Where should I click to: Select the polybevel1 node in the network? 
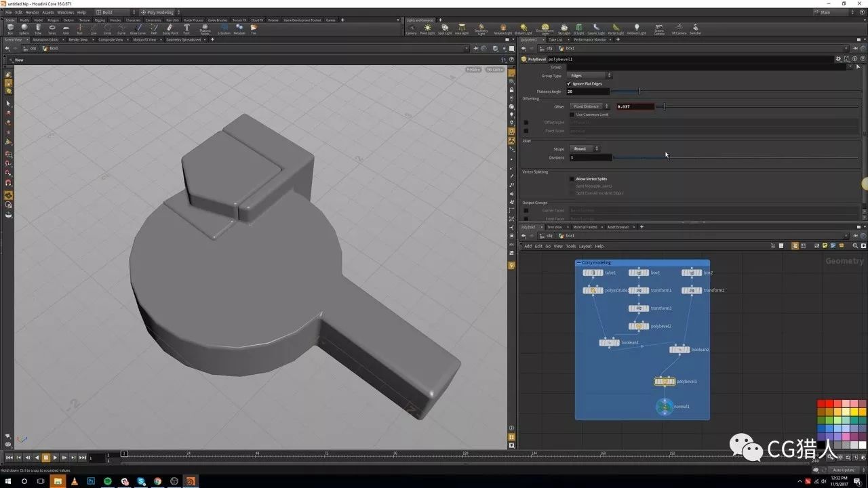(665, 382)
